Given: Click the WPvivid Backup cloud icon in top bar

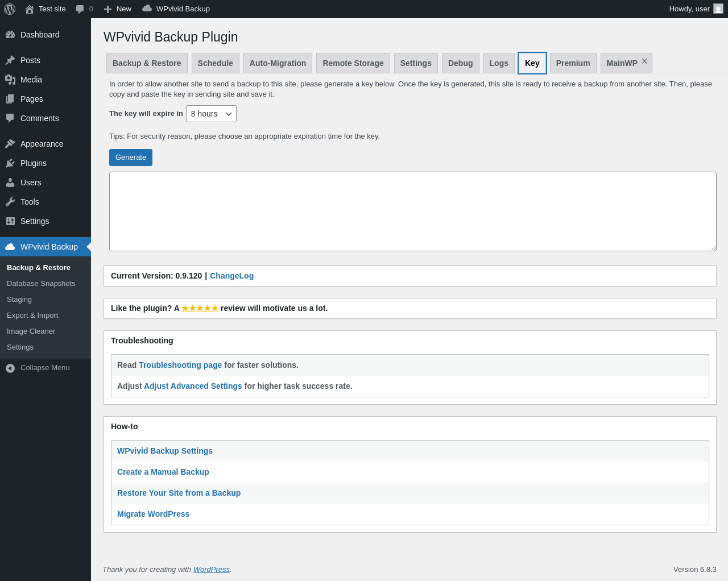Looking at the screenshot, I should (x=147, y=9).
